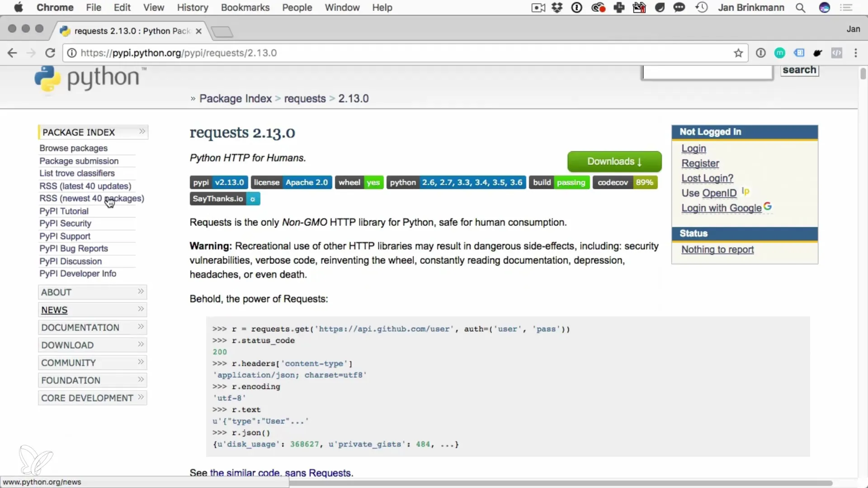Open the Package submission link
Viewport: 868px width, 488px height.
tap(79, 161)
